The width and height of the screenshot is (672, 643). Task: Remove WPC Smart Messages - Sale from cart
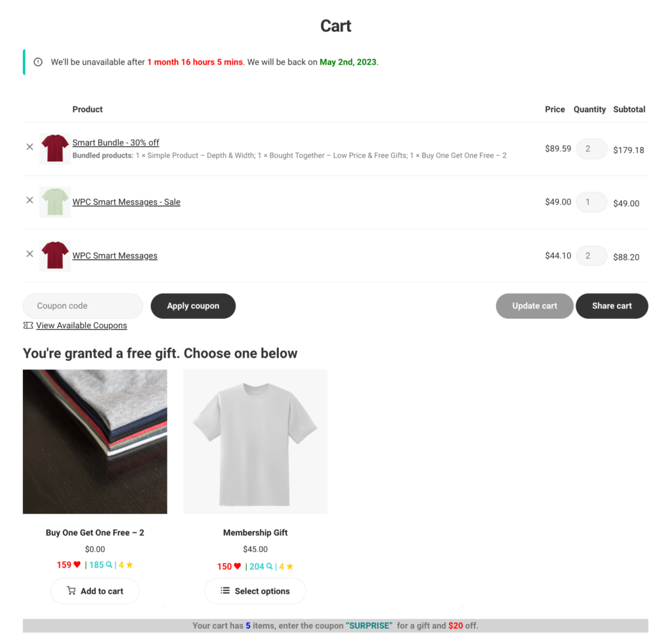29,200
